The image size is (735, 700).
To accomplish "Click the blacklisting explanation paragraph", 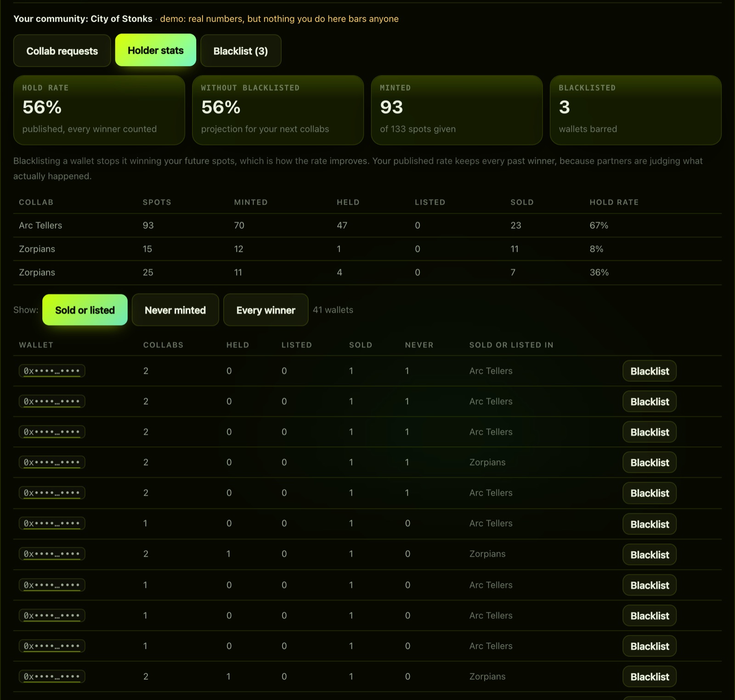I will [358, 169].
